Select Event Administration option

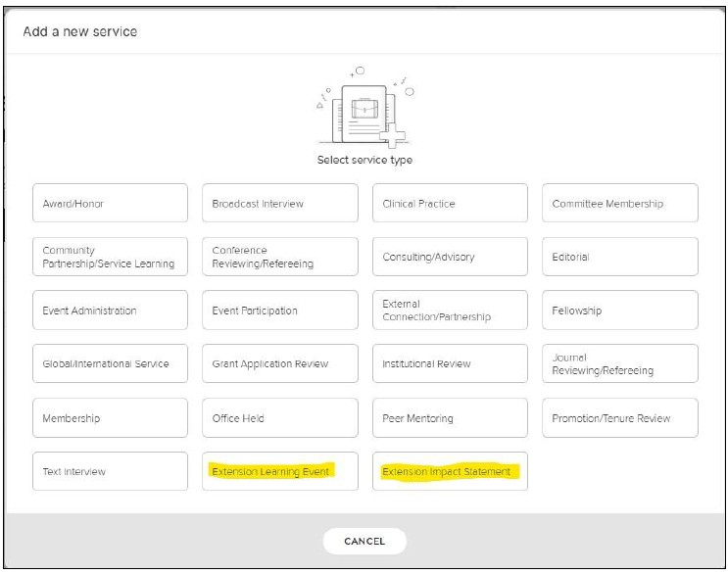pos(109,311)
